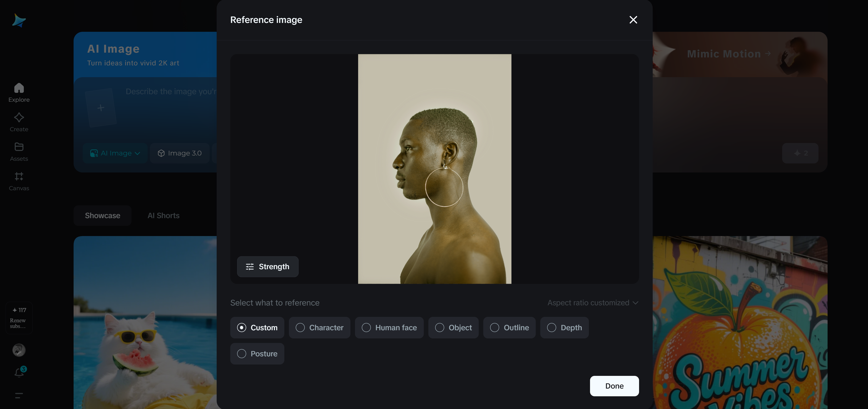Switch to the Canvas workspace

(x=19, y=181)
